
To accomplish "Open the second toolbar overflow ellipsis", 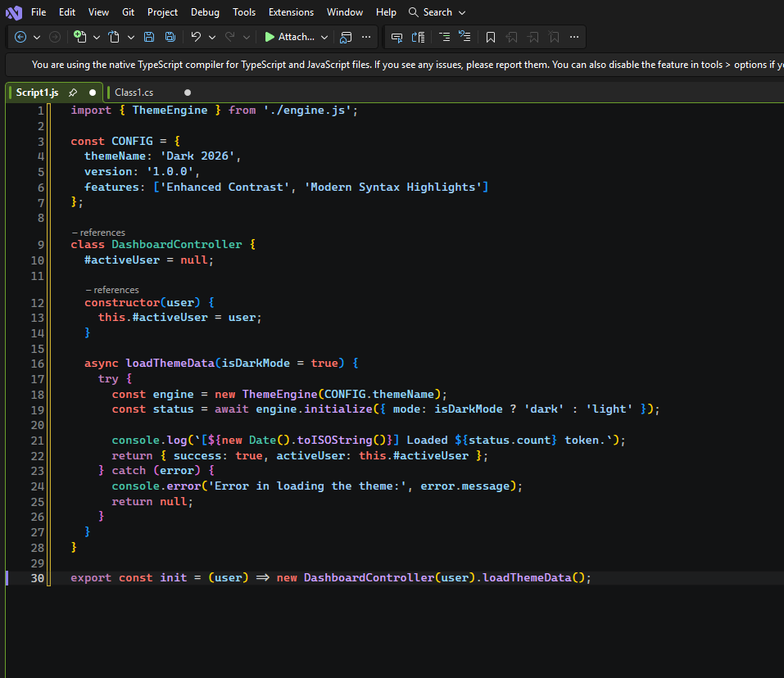I will pos(574,37).
